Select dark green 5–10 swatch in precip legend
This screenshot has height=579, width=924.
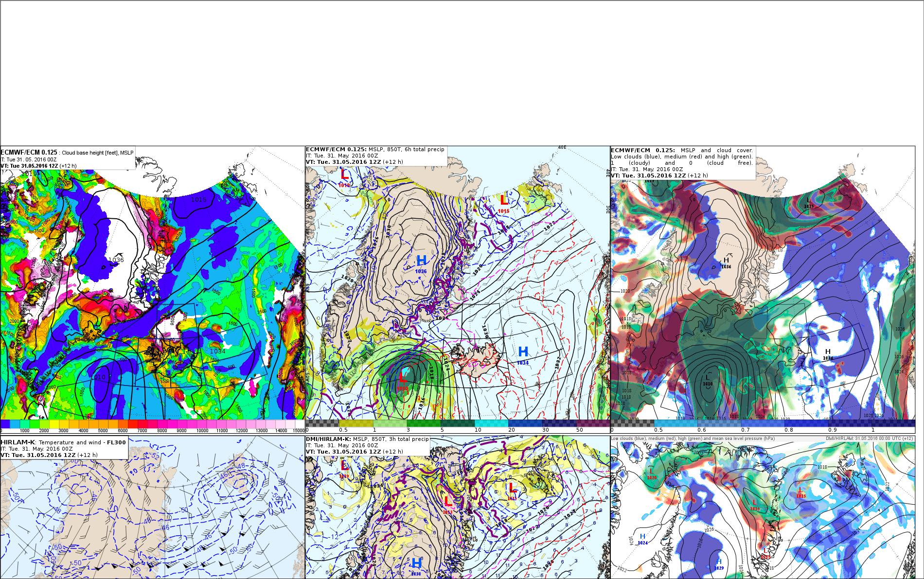click(x=458, y=423)
